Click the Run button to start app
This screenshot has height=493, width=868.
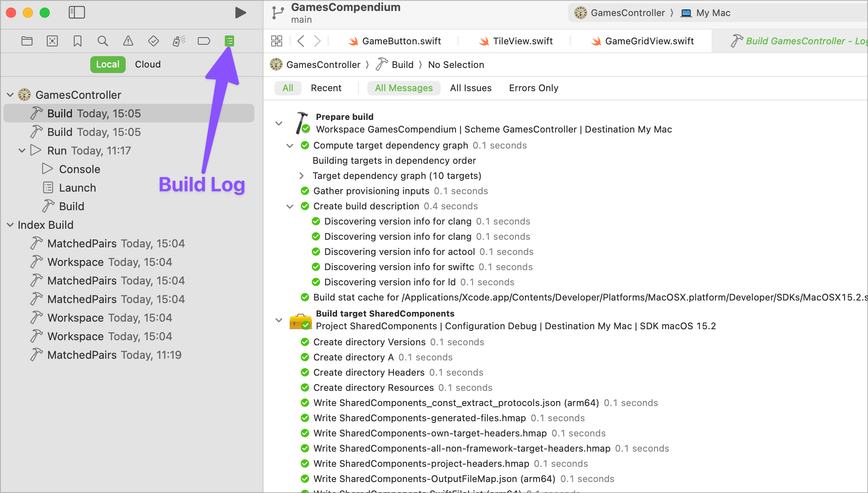240,13
